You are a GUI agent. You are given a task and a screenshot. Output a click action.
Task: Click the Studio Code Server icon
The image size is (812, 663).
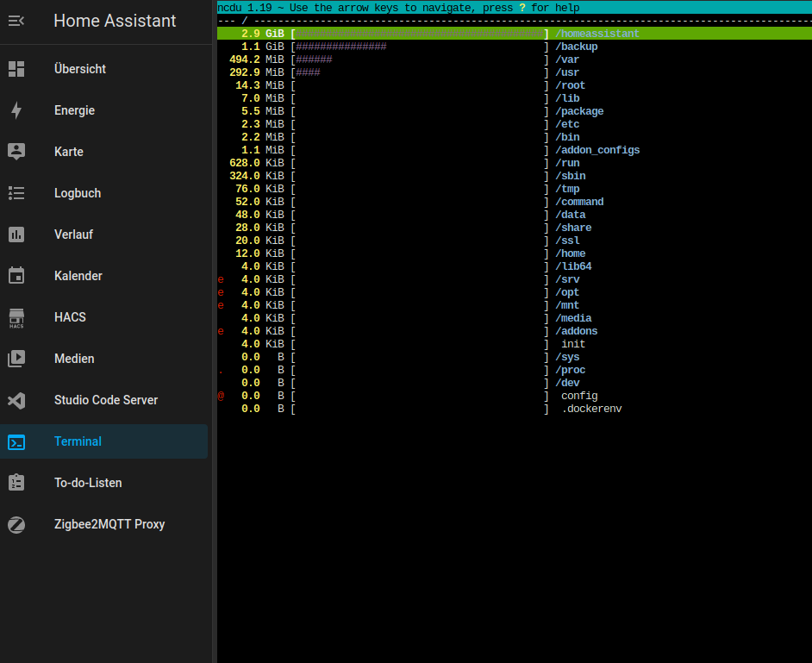point(16,400)
